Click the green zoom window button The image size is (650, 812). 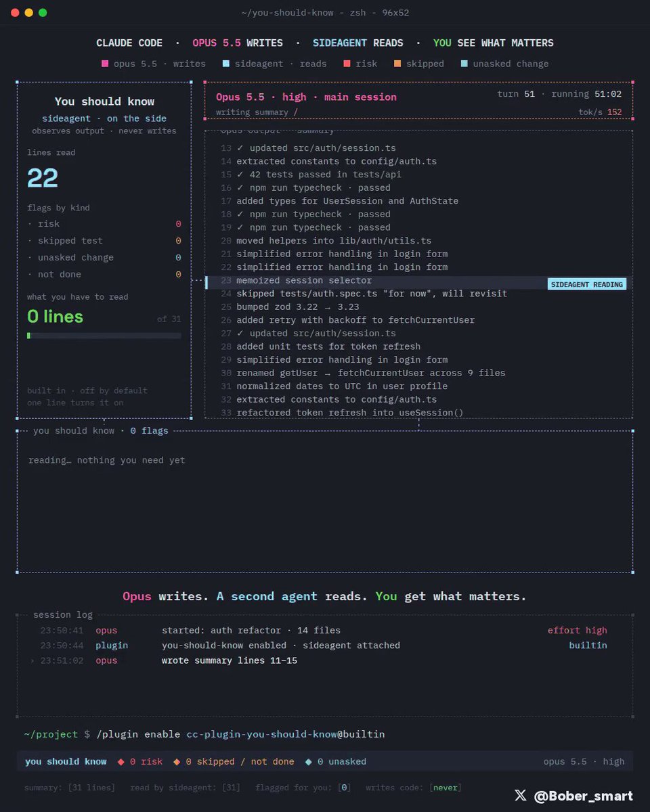pyautogui.click(x=43, y=13)
